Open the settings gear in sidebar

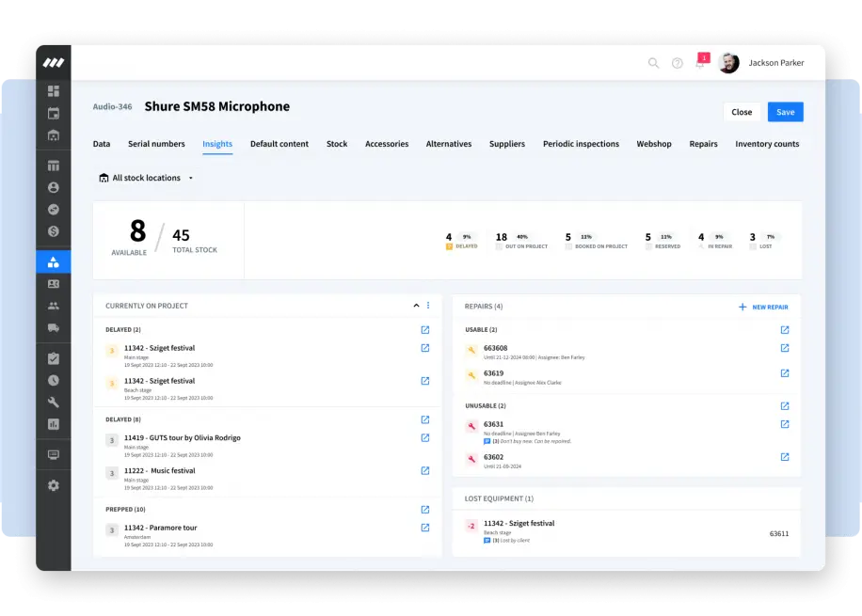click(x=54, y=485)
